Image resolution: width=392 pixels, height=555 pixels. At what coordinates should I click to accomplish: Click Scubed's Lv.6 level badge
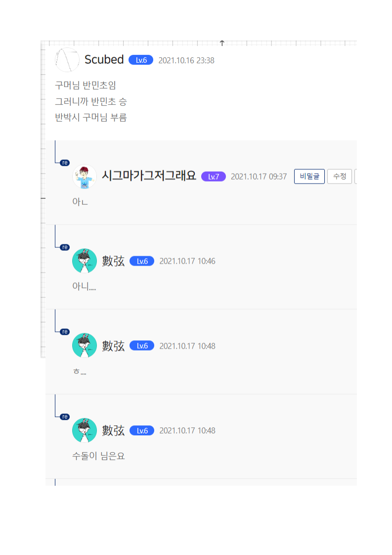(141, 60)
